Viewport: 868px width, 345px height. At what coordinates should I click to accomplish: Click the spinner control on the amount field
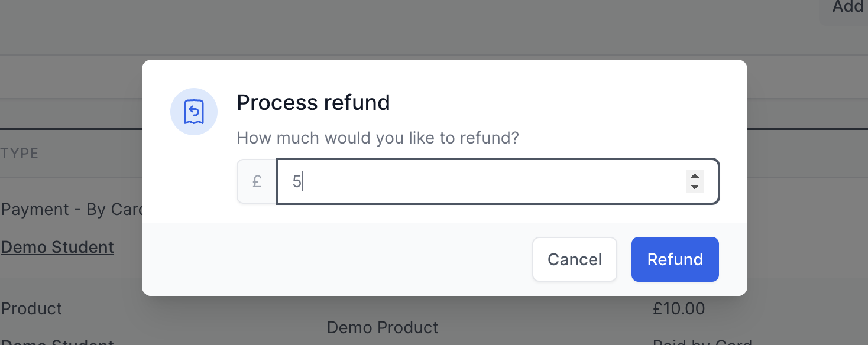point(694,181)
